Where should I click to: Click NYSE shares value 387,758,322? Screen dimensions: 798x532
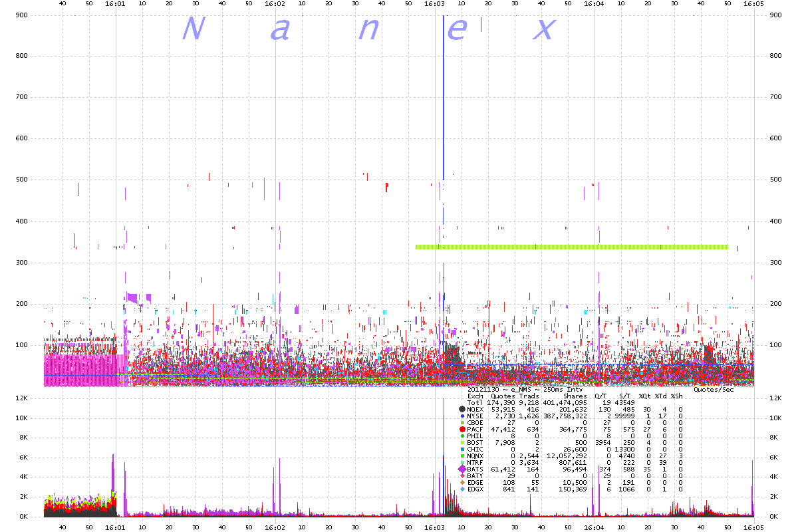[x=565, y=416]
